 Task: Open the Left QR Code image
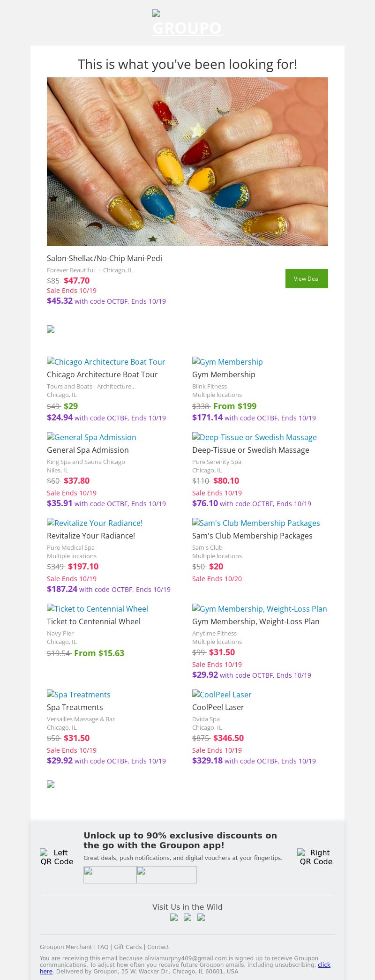tap(57, 857)
